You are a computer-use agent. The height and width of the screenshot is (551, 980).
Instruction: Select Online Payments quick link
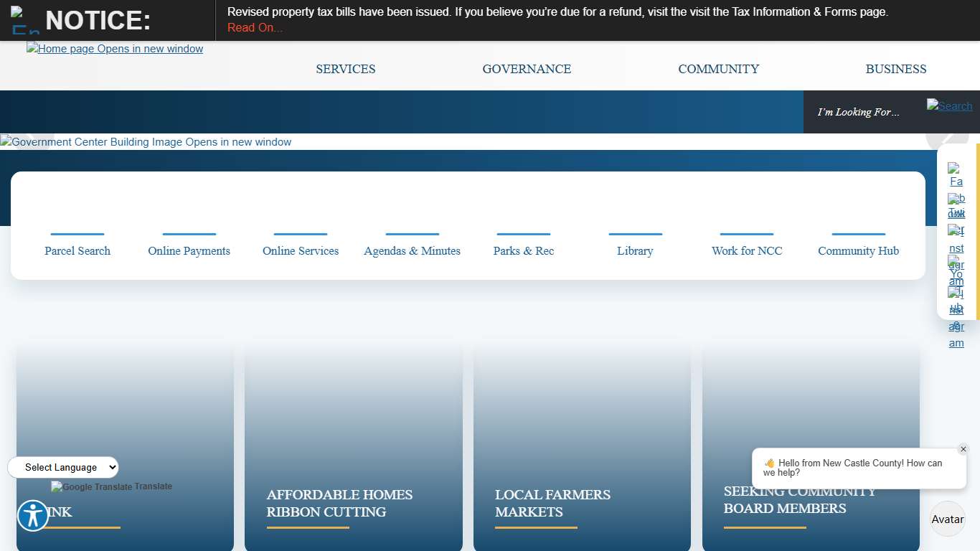(x=189, y=250)
